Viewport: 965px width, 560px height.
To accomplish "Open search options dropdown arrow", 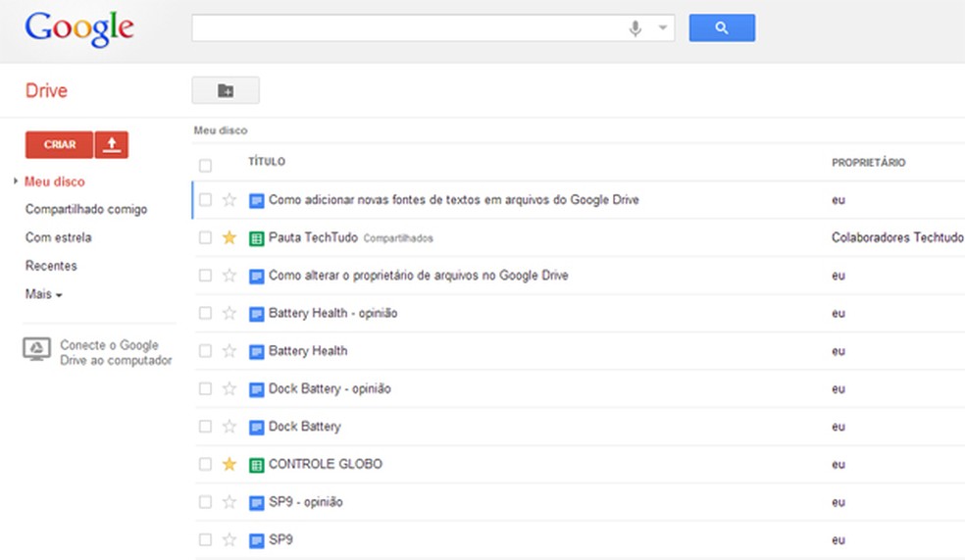I will 663,27.
